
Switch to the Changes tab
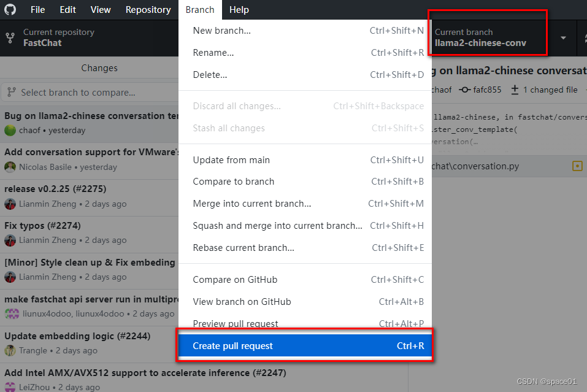99,67
